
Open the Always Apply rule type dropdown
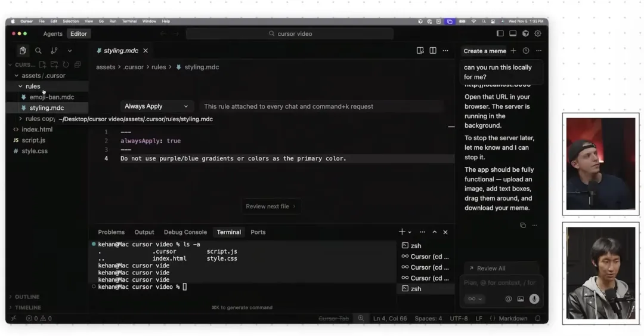156,106
